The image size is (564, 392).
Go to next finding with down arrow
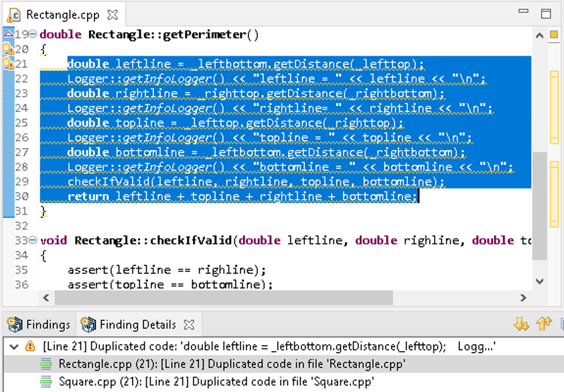click(521, 324)
